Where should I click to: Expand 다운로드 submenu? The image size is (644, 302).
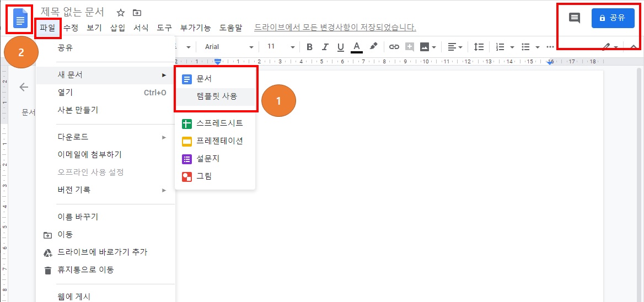tap(105, 137)
